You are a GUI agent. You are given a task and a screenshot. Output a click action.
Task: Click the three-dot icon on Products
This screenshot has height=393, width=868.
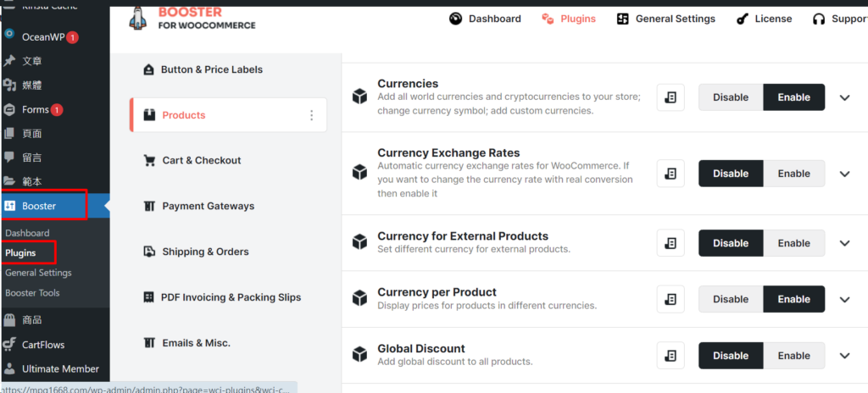[x=311, y=115]
